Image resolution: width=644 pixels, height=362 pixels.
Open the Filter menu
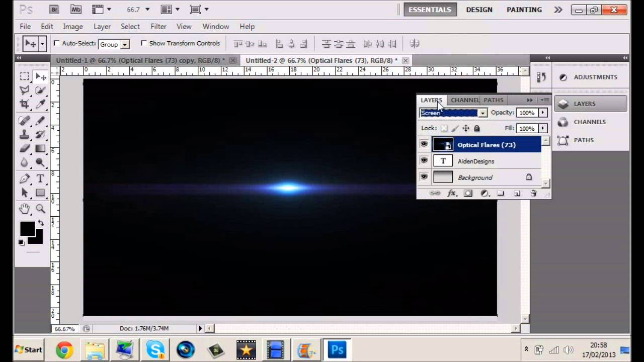click(158, 26)
